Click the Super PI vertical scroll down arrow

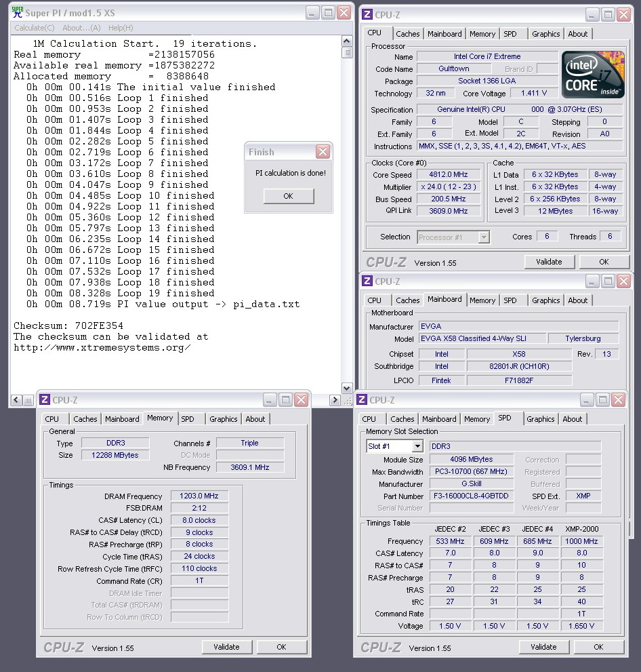pyautogui.click(x=347, y=387)
